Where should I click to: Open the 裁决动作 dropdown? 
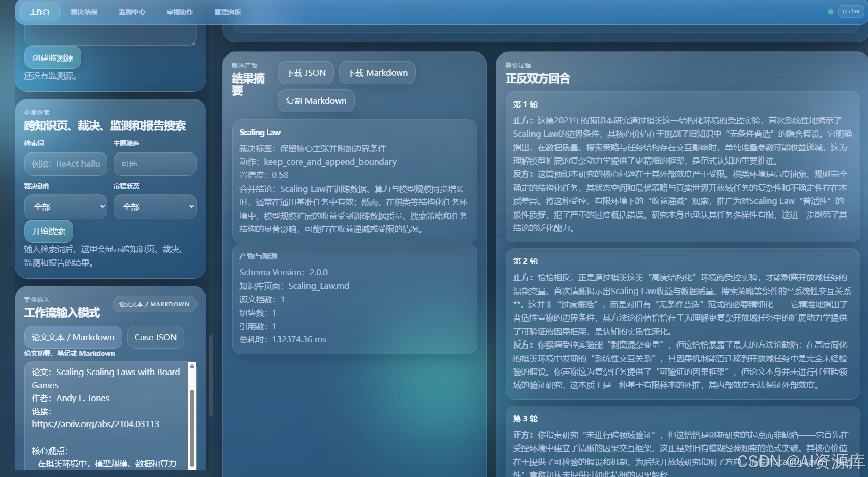coord(66,207)
